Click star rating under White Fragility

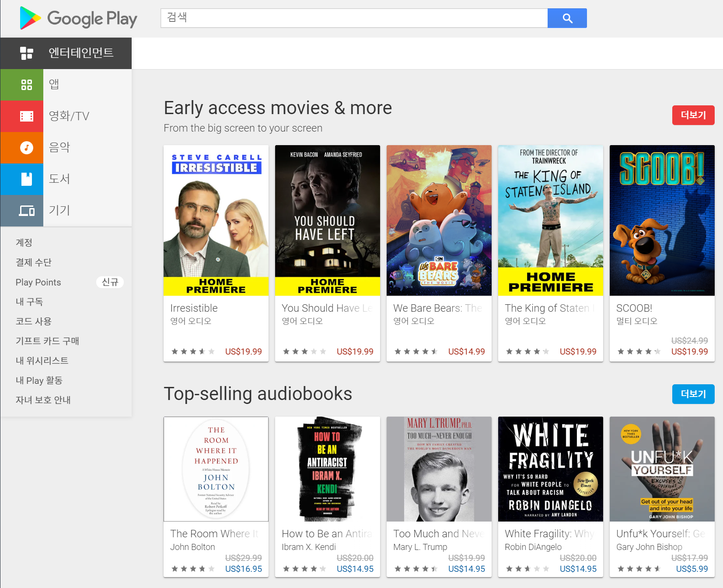(x=527, y=569)
